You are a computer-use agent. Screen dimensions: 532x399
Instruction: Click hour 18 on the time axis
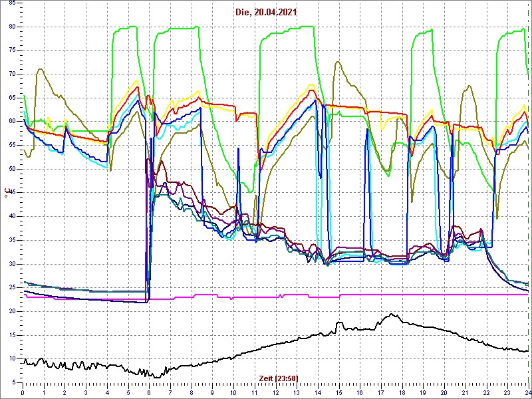point(402,393)
